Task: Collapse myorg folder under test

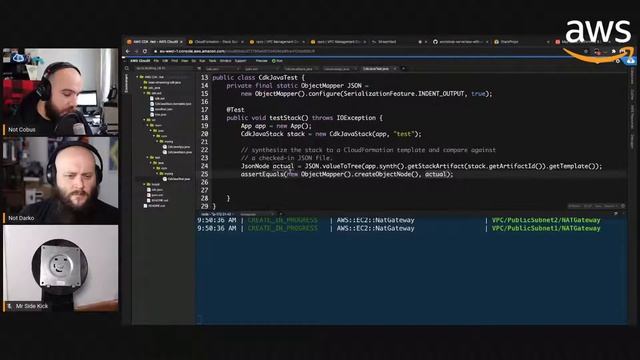Action: pyautogui.click(x=157, y=173)
